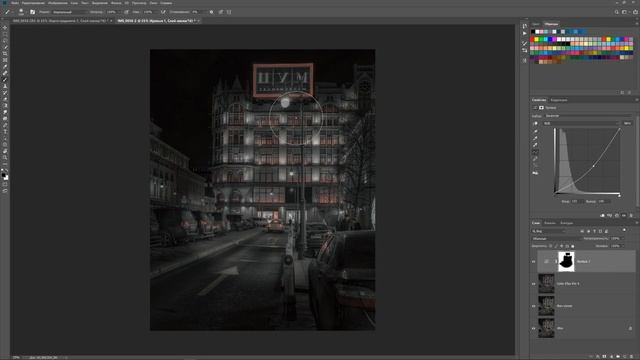Screen dimensions: 640x360
Task: Click the on-image curve adjustment tool
Action: point(535,123)
